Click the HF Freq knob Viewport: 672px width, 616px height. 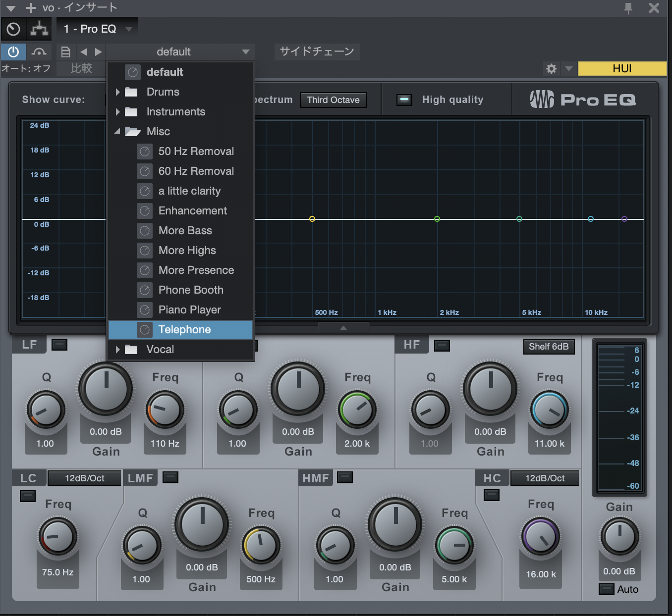tap(549, 411)
